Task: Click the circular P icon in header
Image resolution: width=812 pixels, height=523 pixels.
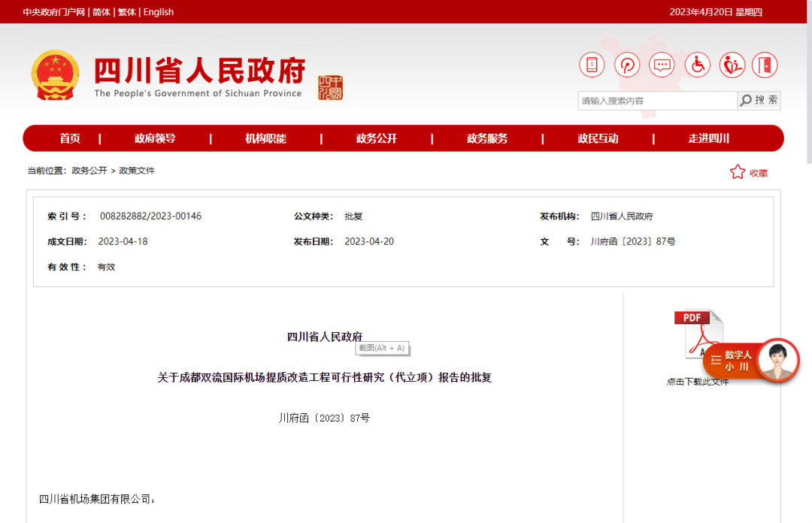Action: pyautogui.click(x=627, y=65)
